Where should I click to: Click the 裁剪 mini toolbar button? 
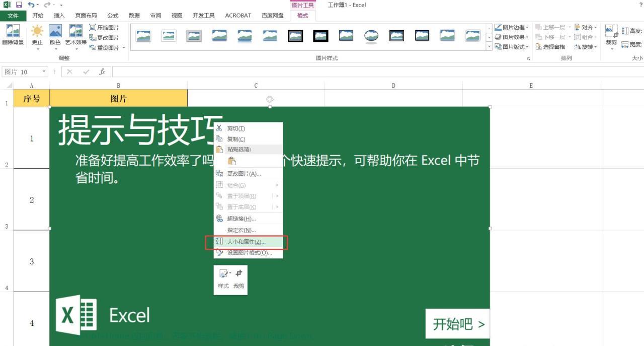click(239, 279)
